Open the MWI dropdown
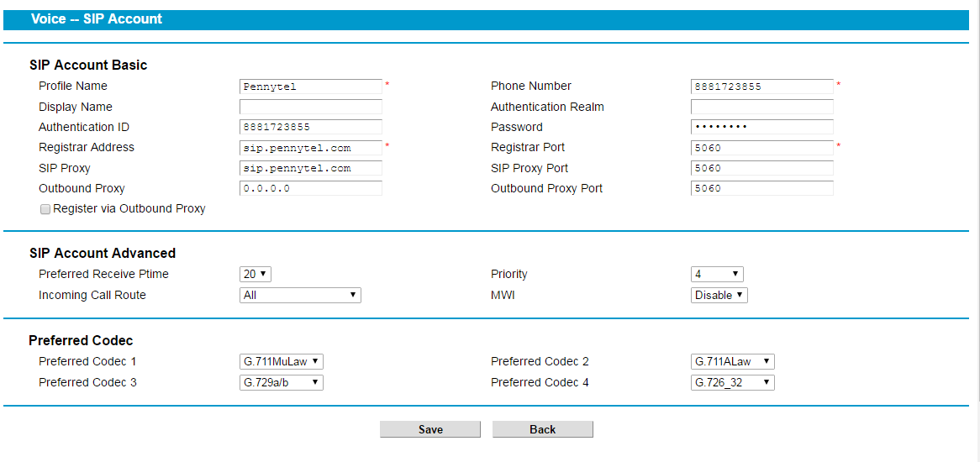Viewport: 980px width, 462px height. point(719,295)
